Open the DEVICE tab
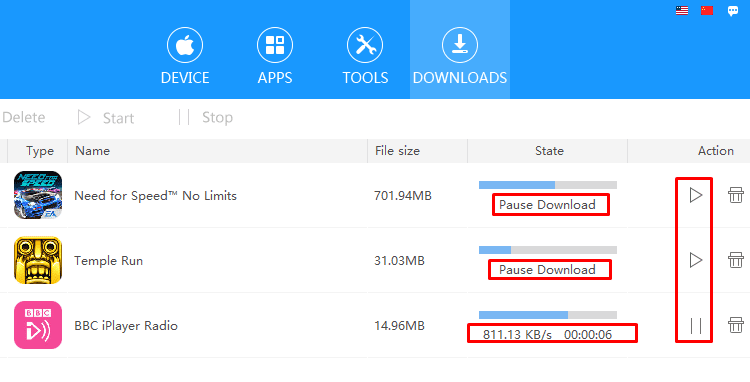Image resolution: width=750 pixels, height=382 pixels. [185, 56]
